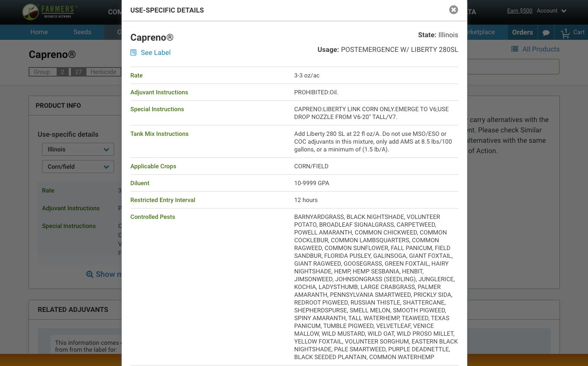Click the Herbicide Group 2 badge
The width and height of the screenshot is (588, 366).
point(62,72)
